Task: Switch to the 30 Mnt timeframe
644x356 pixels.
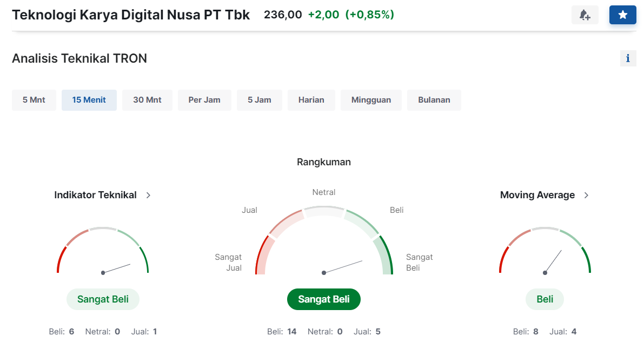Action: 147,100
